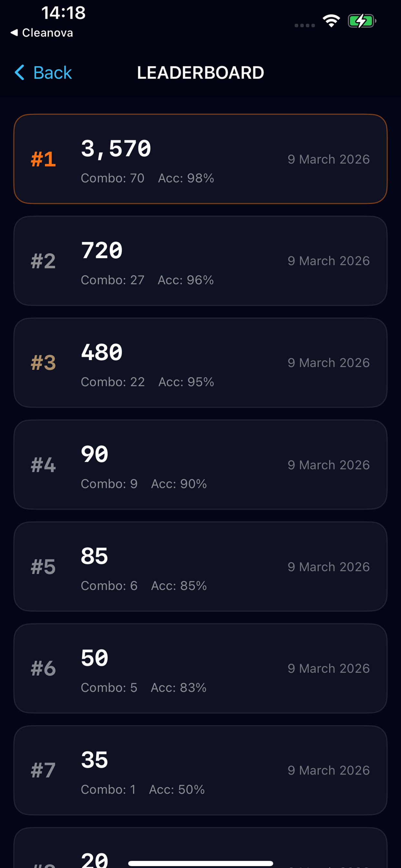This screenshot has height=868, width=401.
Task: Tap the LEADERBOARD title header
Action: click(x=200, y=73)
